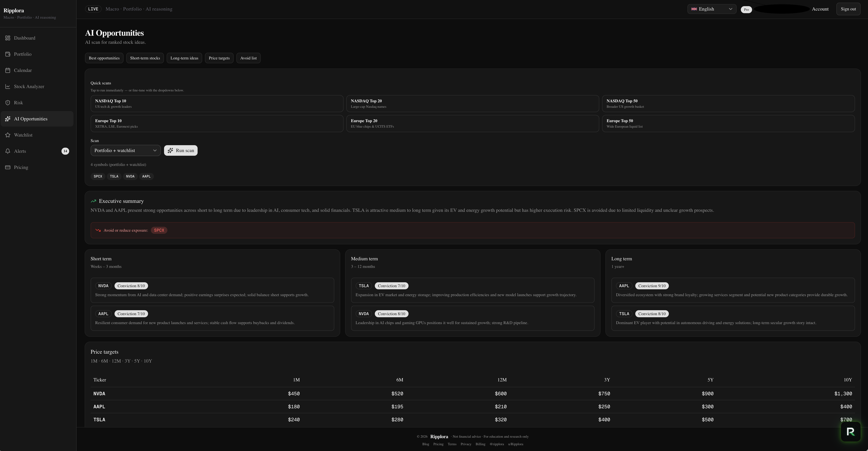Image resolution: width=868 pixels, height=451 pixels.
Task: Open the Portfolio + watchlist scan dropdown
Action: click(125, 150)
